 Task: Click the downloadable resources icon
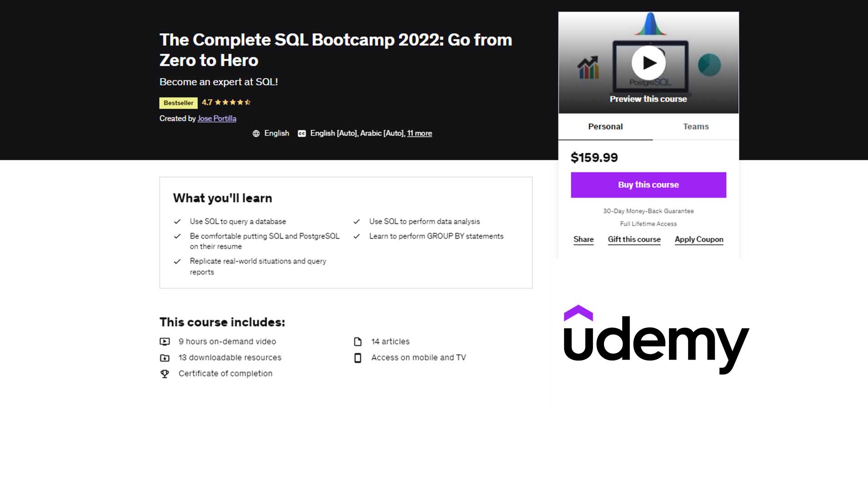pos(165,358)
